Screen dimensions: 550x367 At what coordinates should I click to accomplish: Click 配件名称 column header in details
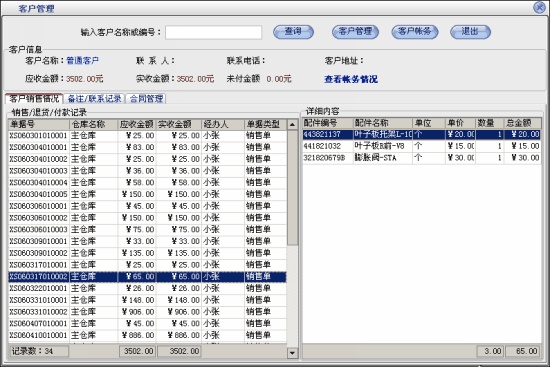(x=383, y=123)
